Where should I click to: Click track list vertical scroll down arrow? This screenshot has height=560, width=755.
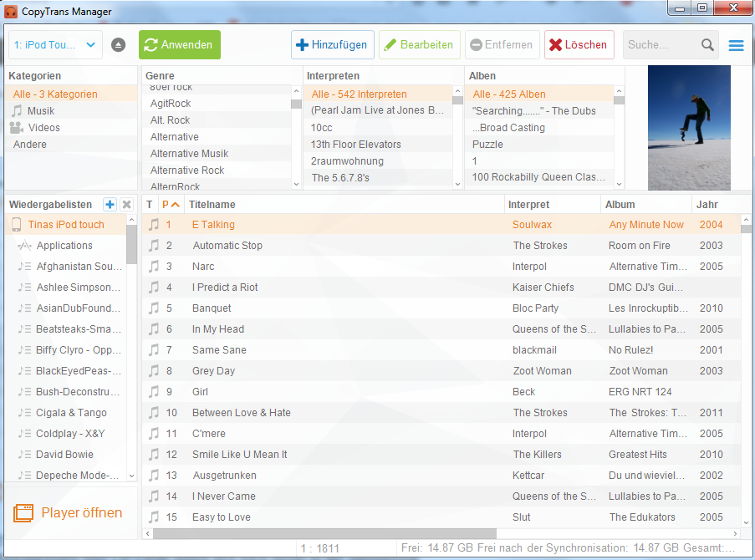pos(747,522)
